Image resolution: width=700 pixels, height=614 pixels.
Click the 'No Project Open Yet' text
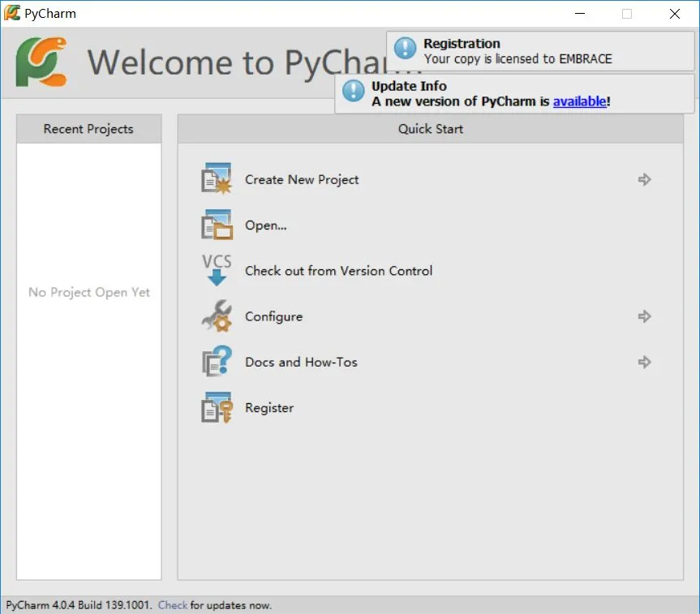tap(89, 292)
